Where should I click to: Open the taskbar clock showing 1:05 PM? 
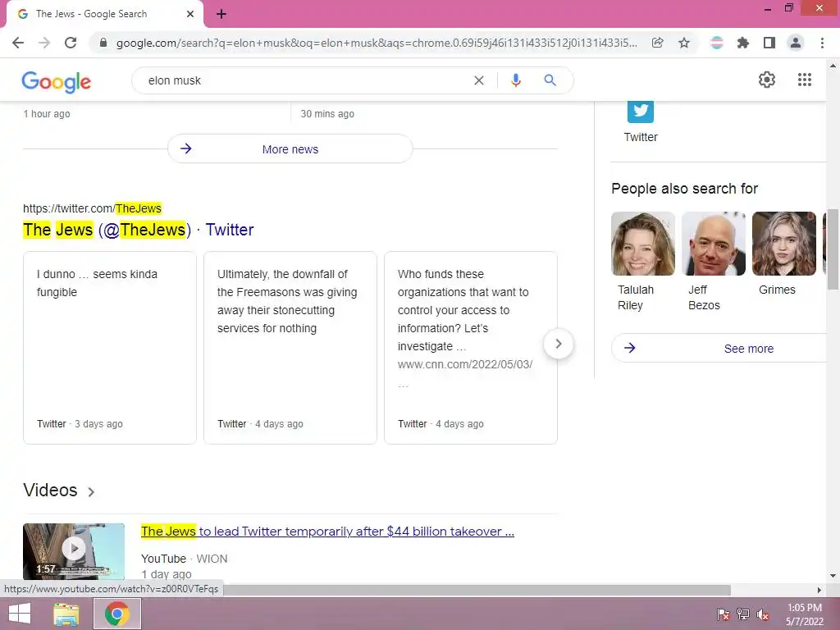805,614
